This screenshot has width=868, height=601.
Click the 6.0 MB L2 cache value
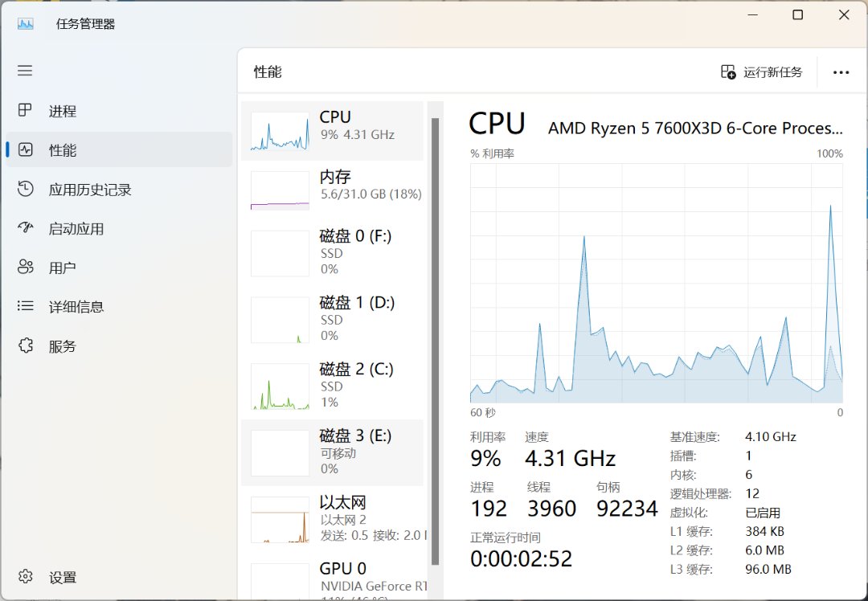[765, 550]
